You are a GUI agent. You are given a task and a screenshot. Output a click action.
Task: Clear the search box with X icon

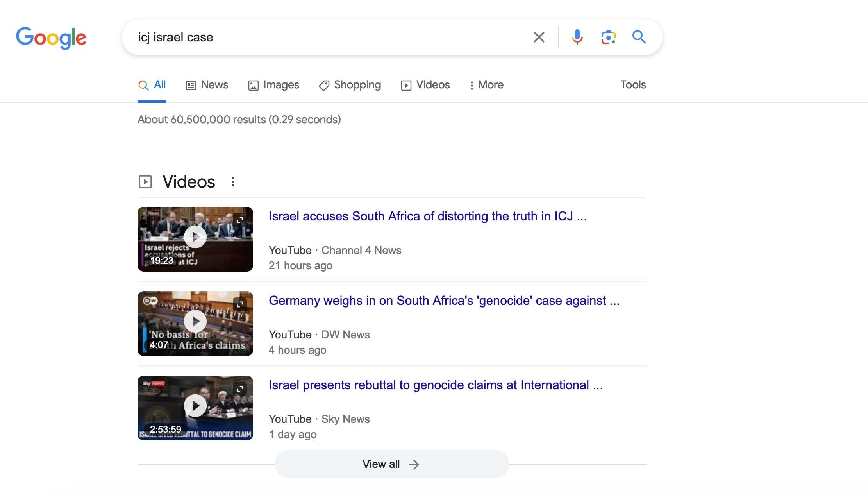tap(539, 37)
